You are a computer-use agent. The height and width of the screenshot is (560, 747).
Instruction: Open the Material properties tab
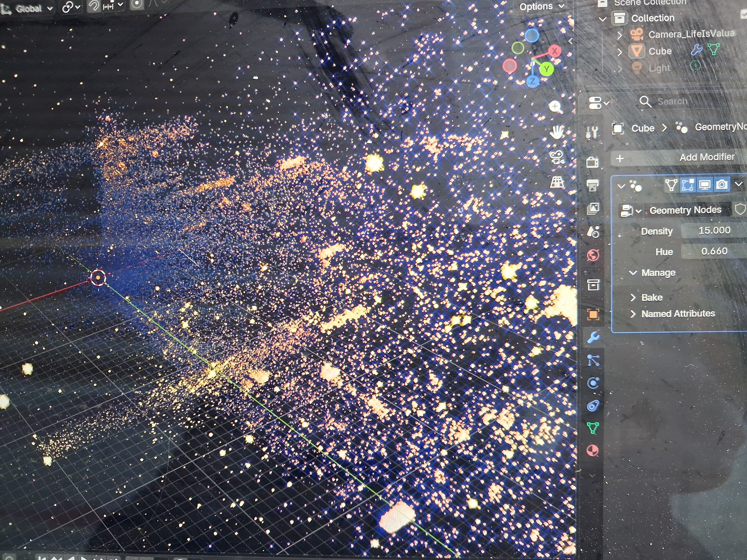(593, 451)
